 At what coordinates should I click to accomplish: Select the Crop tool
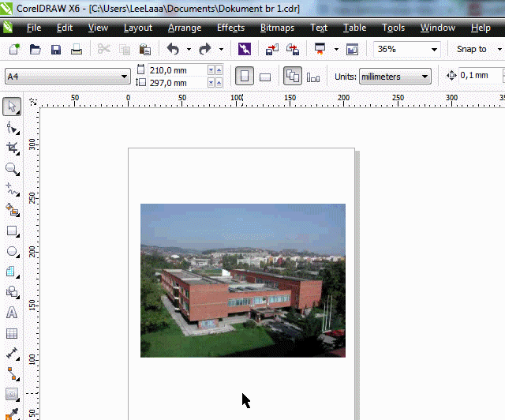[x=12, y=148]
